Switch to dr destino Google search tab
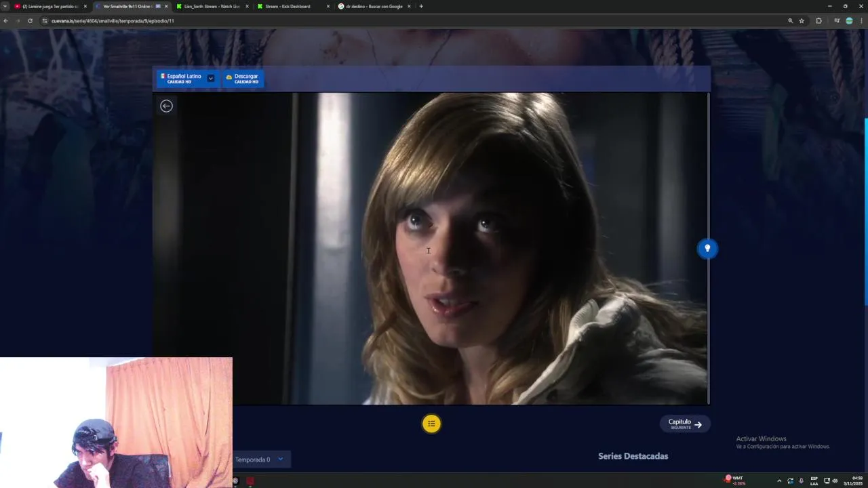868x488 pixels. point(374,6)
